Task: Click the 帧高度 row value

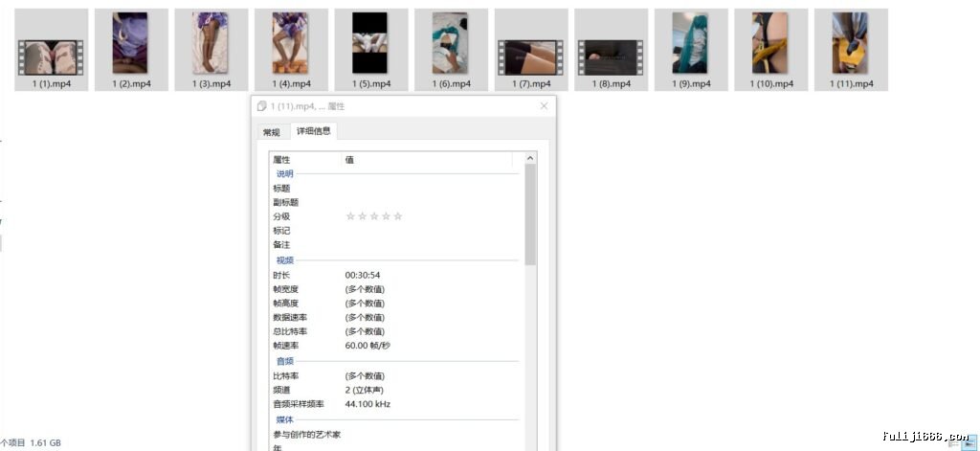Action: click(x=365, y=304)
